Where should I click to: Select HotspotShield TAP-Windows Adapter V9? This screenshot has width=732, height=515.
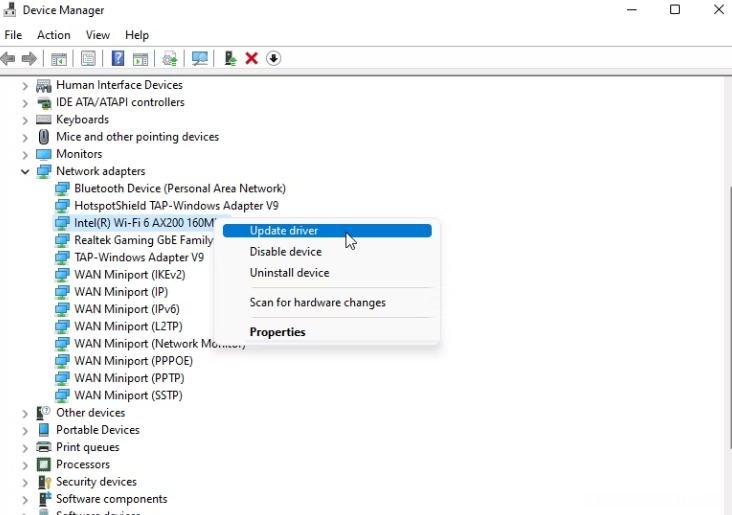(x=176, y=206)
